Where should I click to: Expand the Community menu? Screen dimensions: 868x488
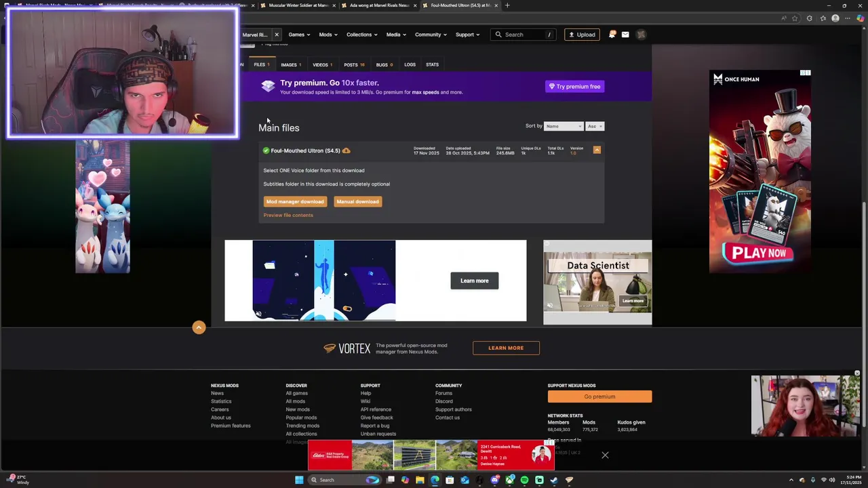pyautogui.click(x=431, y=35)
